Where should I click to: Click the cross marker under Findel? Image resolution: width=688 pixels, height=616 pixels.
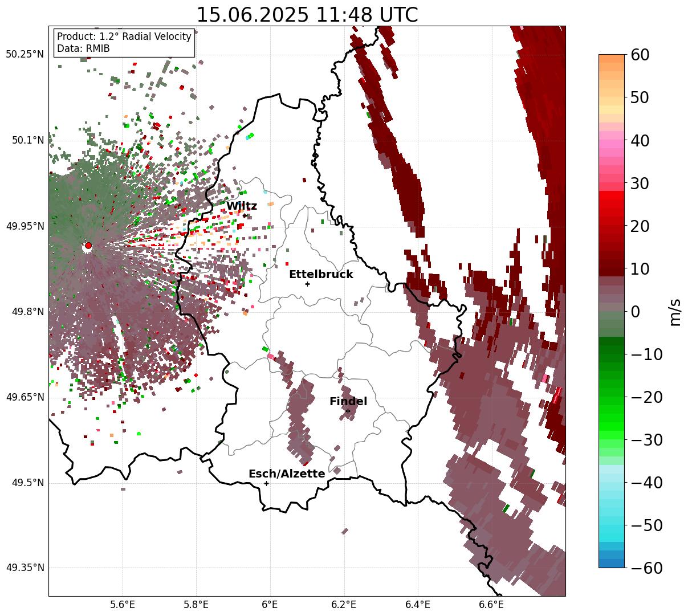[x=348, y=411]
